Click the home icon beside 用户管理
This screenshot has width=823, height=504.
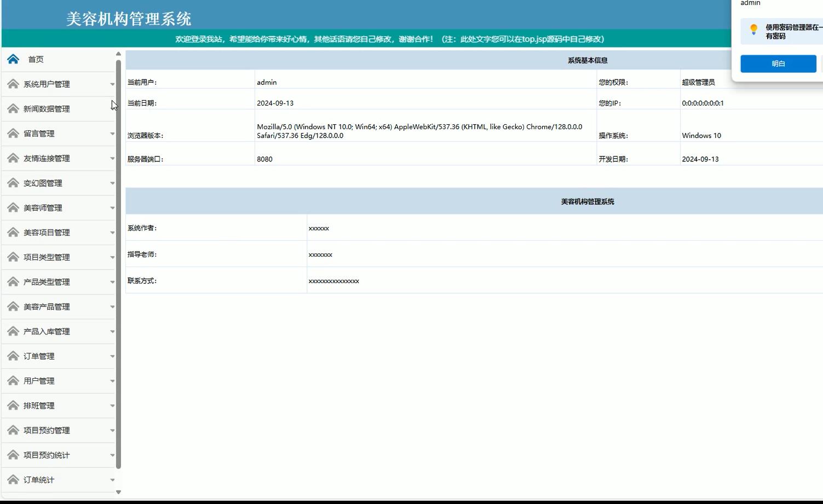click(13, 380)
